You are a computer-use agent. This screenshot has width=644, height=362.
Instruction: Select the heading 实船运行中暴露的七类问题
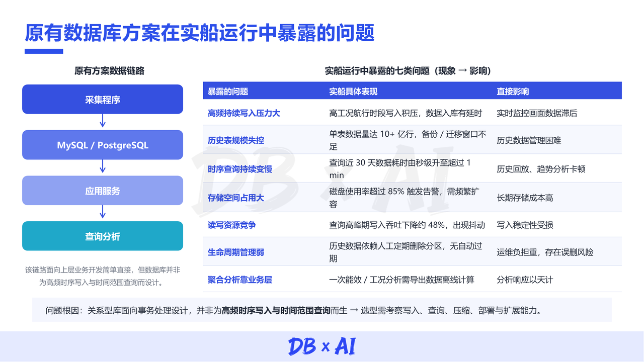point(408,71)
